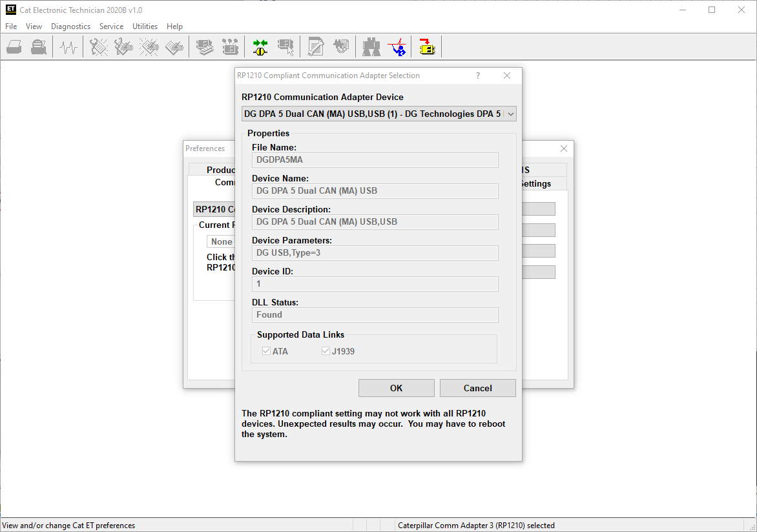
Task: Click the DLL Status field showing Found
Action: (x=375, y=315)
